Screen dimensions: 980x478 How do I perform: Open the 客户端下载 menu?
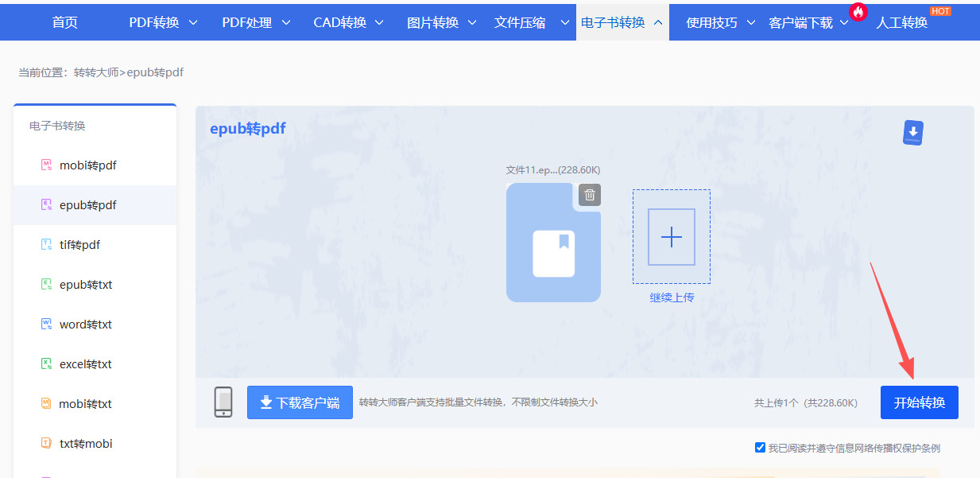[x=801, y=22]
